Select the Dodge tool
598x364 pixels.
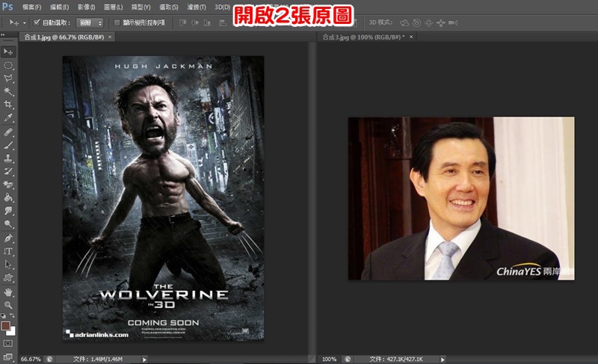[8, 223]
